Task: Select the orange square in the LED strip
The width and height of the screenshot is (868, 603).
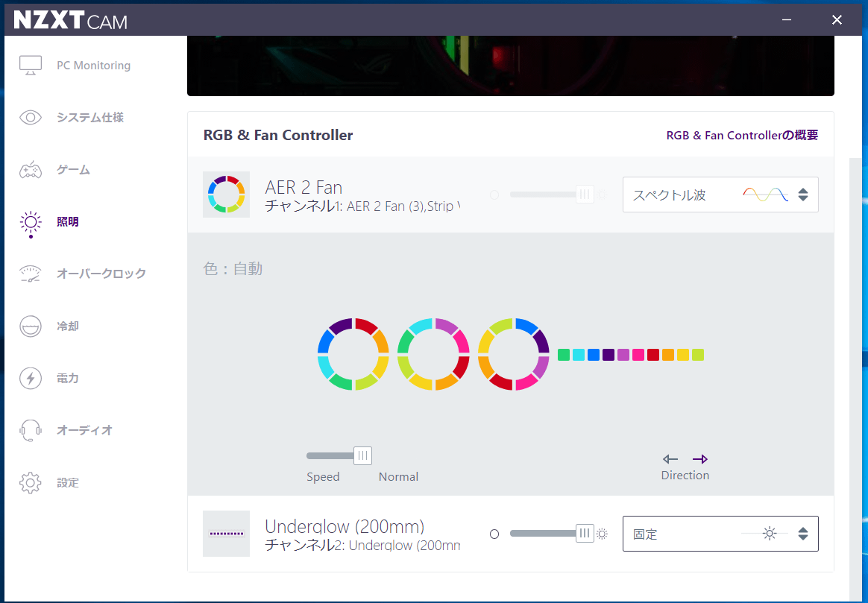Action: 668,355
